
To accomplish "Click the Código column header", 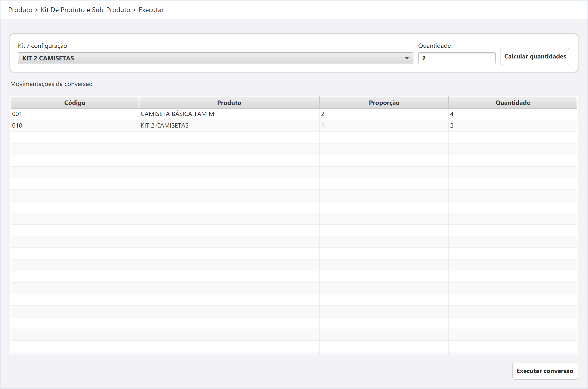I will pos(75,102).
